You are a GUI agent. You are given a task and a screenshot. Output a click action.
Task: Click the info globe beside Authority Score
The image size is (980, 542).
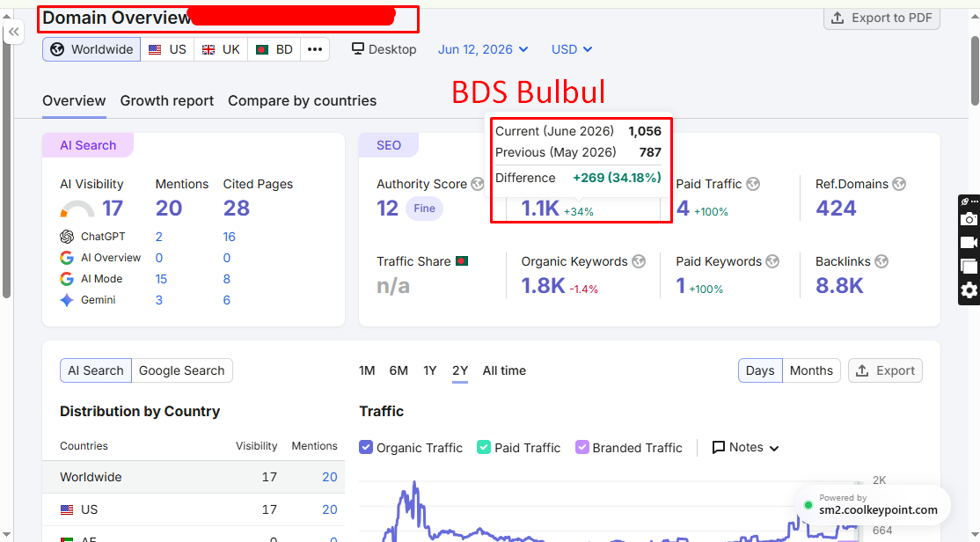click(x=478, y=184)
